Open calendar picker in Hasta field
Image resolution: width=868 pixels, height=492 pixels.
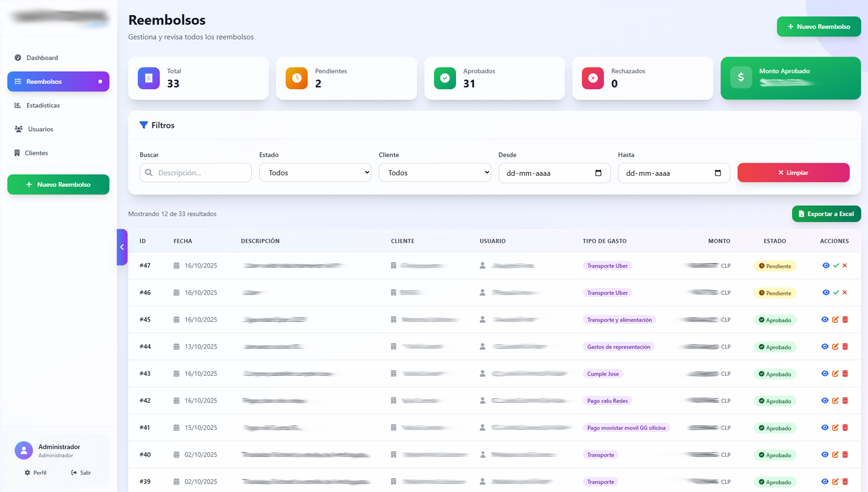tap(717, 173)
